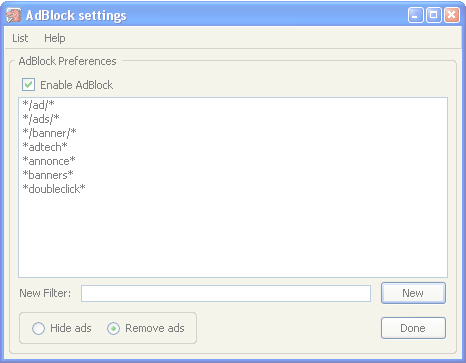
Task: Open the Help menu
Action: point(55,38)
